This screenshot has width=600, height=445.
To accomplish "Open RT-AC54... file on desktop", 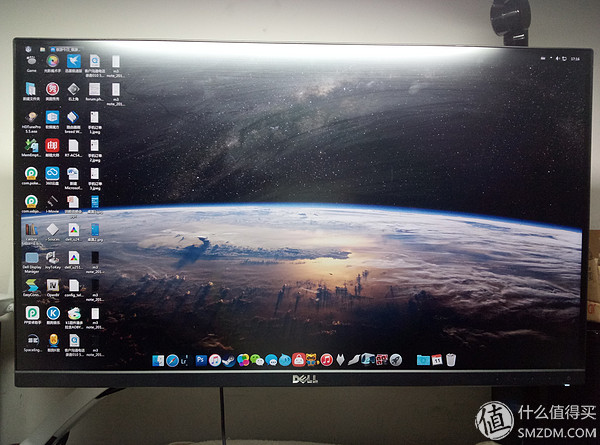I will (x=73, y=148).
